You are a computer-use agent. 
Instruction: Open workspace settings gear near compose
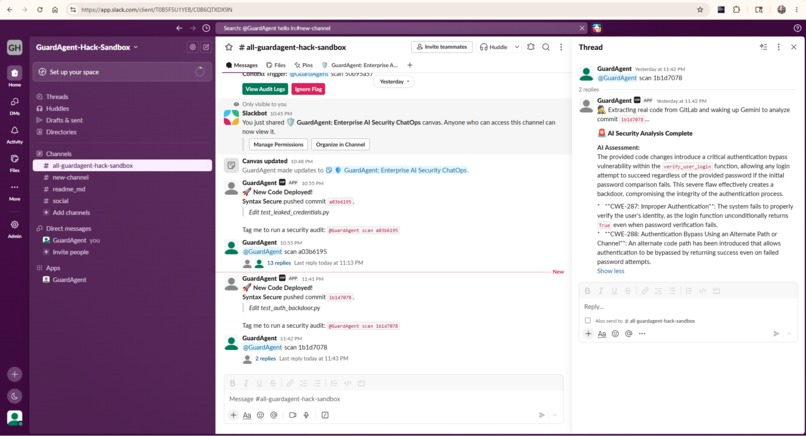pyautogui.click(x=193, y=47)
